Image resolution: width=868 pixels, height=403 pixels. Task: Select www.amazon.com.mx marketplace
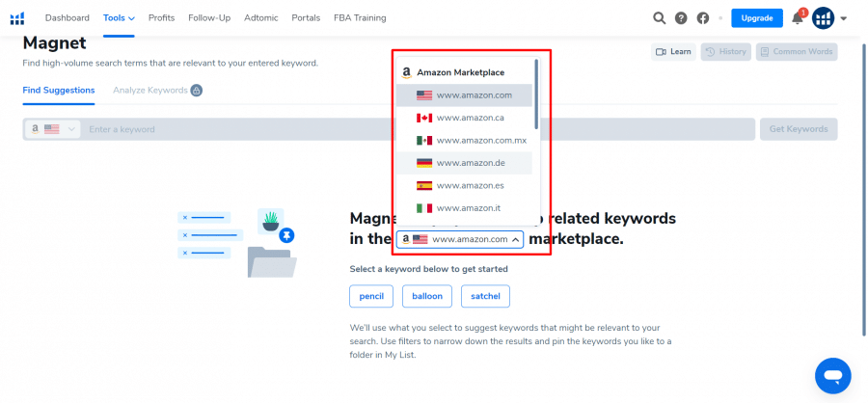tap(464, 141)
